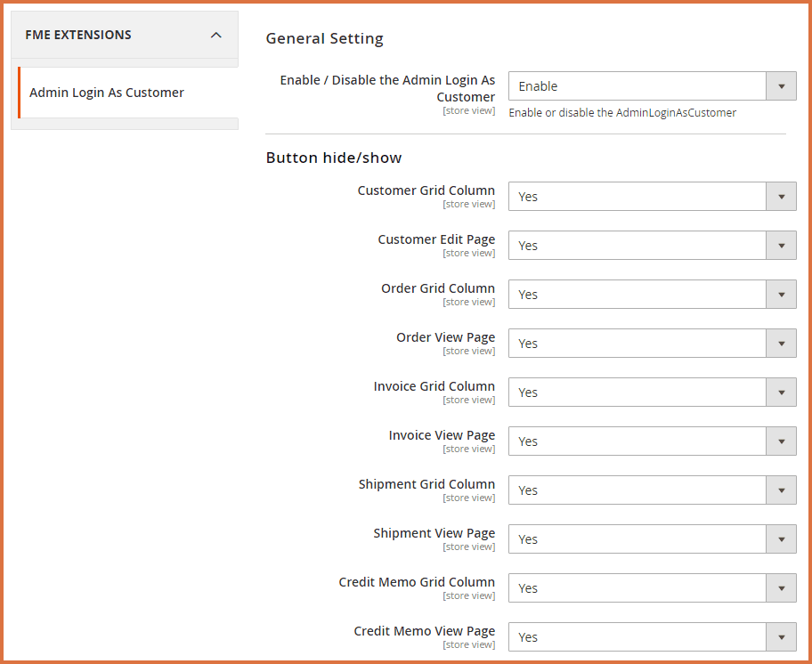Click arrow on Shipment Grid Column dropdown

pyautogui.click(x=781, y=490)
